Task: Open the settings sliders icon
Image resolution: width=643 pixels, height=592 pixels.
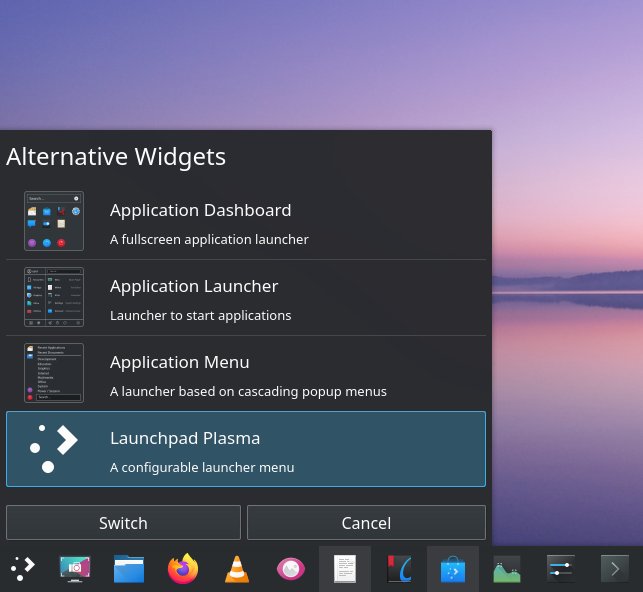Action: coord(560,569)
